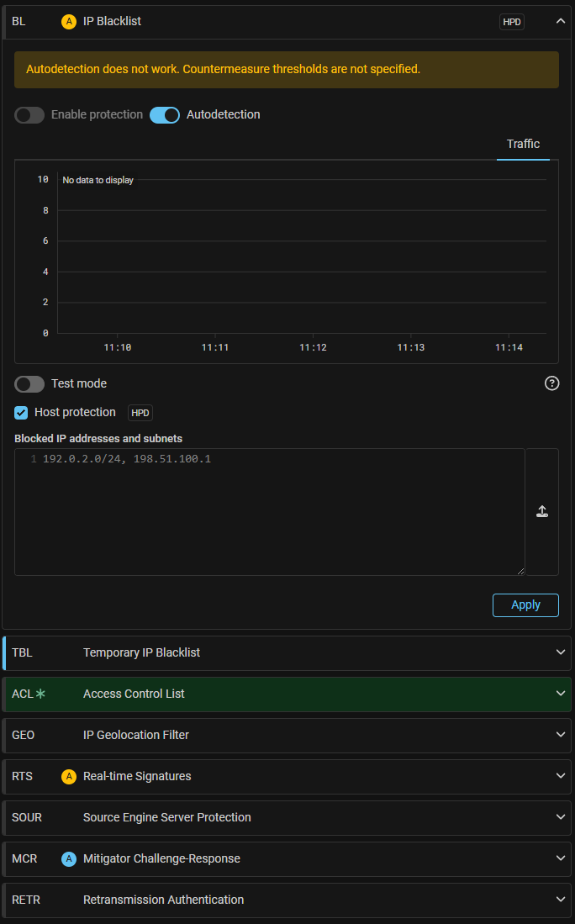
Task: Click the green asterisk next to ACL
Action: pos(40,694)
